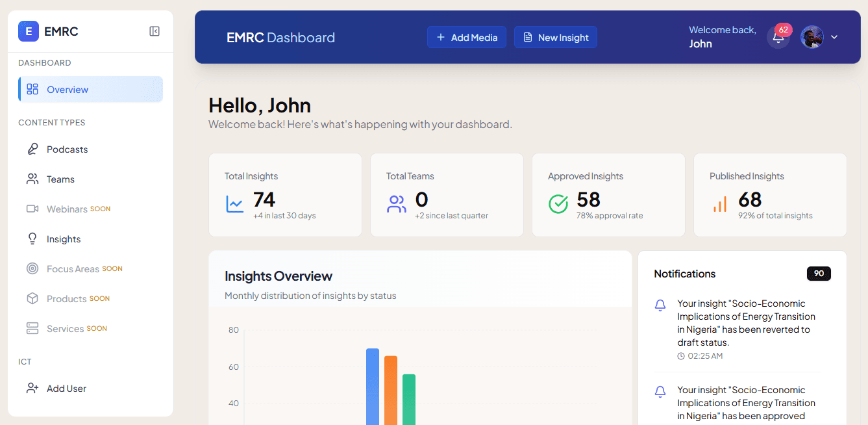Screen dimensions: 868x425
Task: Select the Products box icon in sidebar
Action: pyautogui.click(x=32, y=298)
